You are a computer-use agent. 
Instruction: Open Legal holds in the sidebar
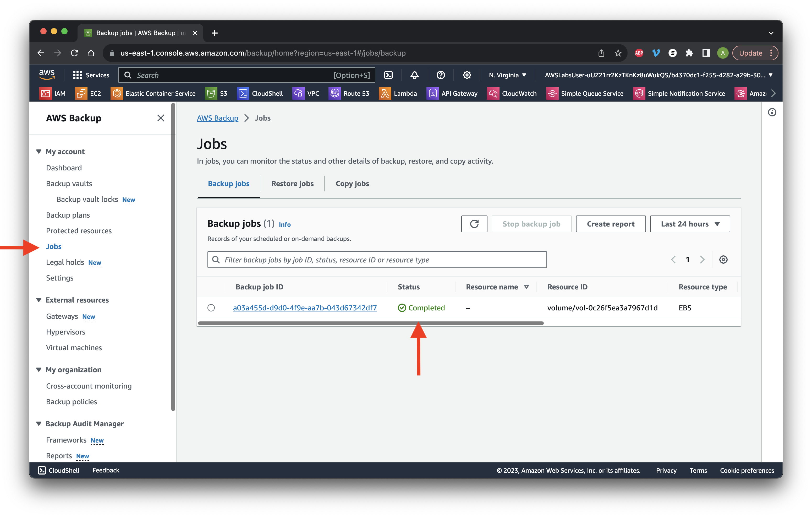coord(65,262)
